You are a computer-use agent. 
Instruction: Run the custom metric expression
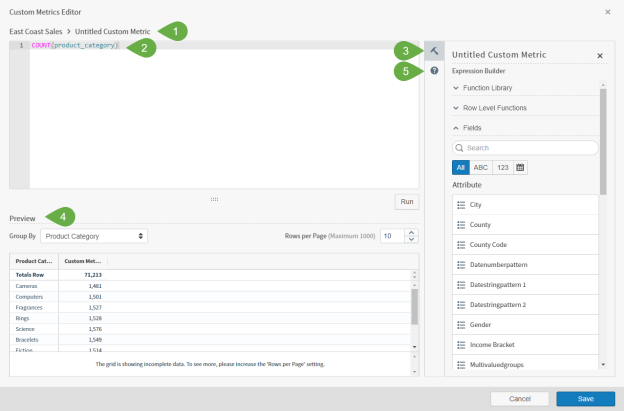[x=406, y=201]
